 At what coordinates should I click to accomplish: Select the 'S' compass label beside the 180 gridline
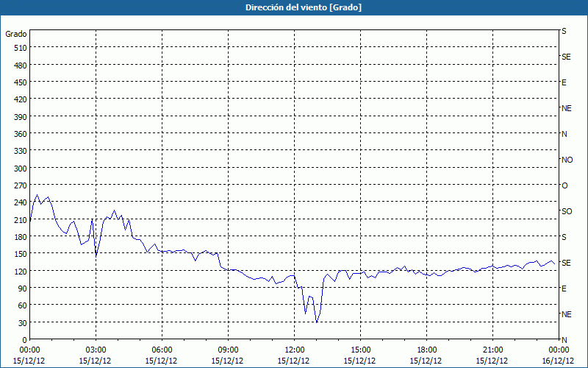pyautogui.click(x=564, y=237)
